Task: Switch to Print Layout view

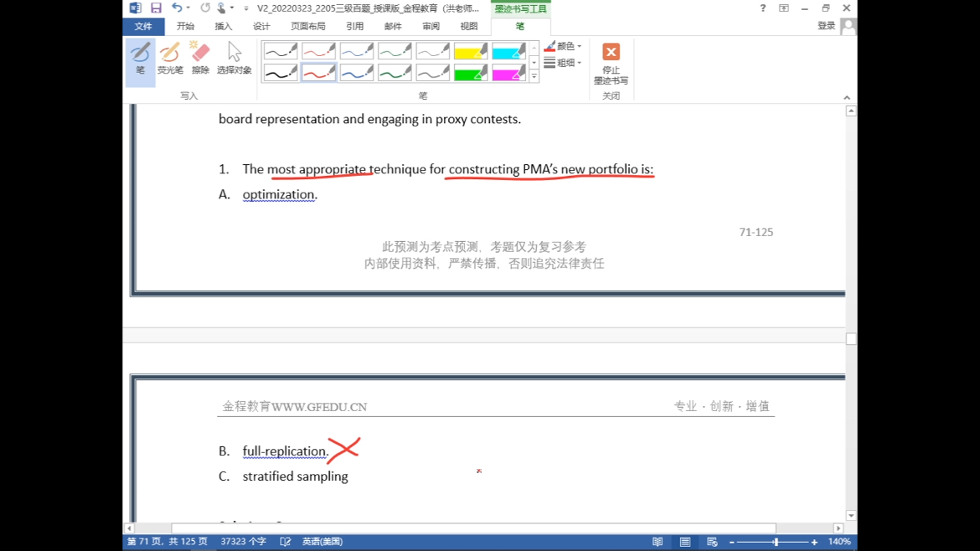Action: coord(685,542)
